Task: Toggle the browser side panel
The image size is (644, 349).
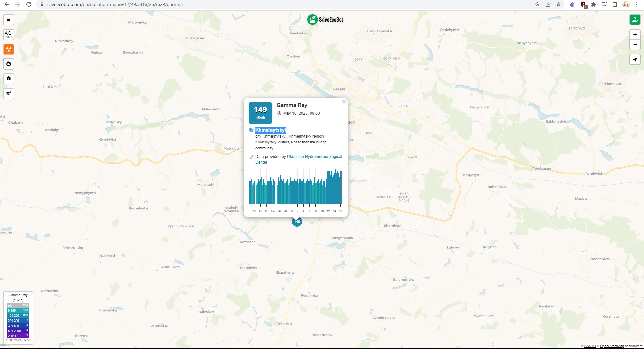Action: tap(615, 4)
